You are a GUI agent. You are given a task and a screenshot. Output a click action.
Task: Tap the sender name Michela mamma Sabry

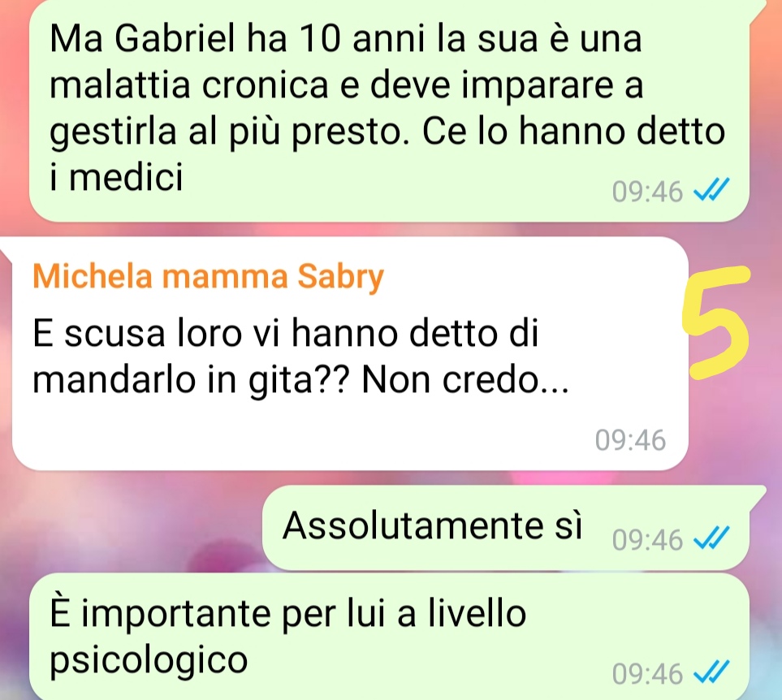click(x=208, y=277)
